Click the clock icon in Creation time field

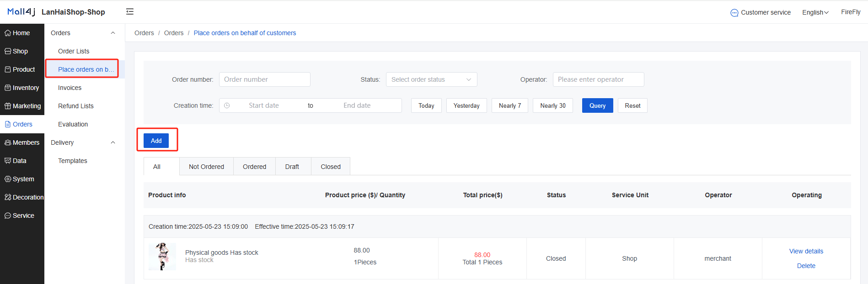(227, 105)
